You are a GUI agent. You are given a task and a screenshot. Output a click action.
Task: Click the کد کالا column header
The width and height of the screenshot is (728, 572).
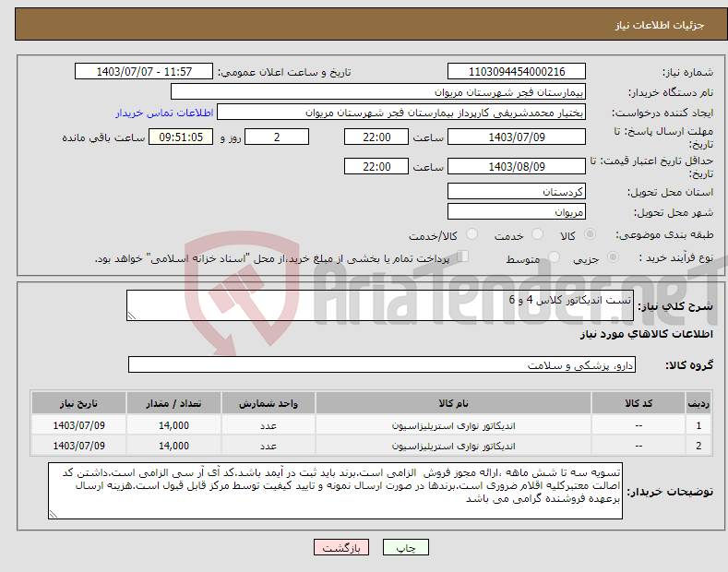tap(638, 403)
